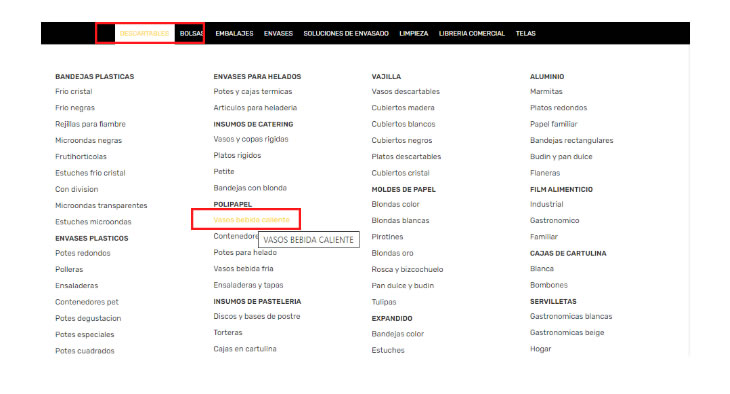730x394 pixels.
Task: Open Microondas transparentes trays link
Action: (x=101, y=205)
